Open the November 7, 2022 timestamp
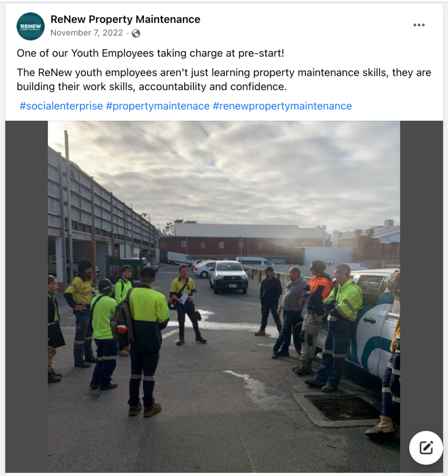The width and height of the screenshot is (448, 476). point(87,33)
